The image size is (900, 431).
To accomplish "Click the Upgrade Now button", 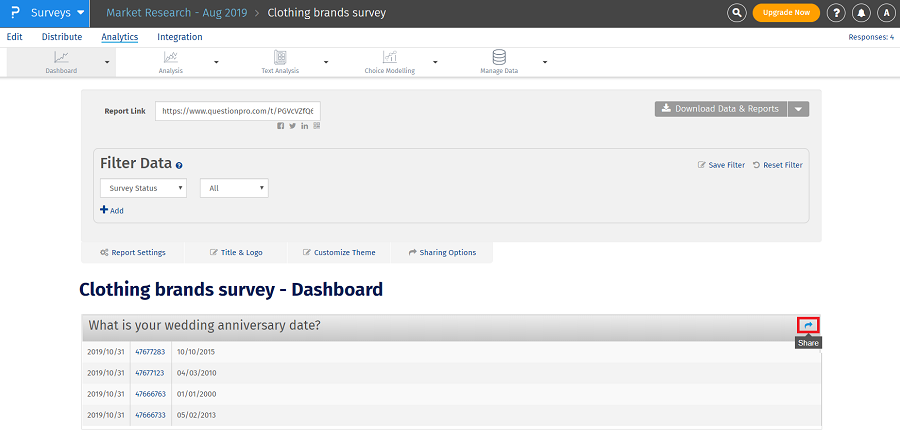I will (786, 13).
